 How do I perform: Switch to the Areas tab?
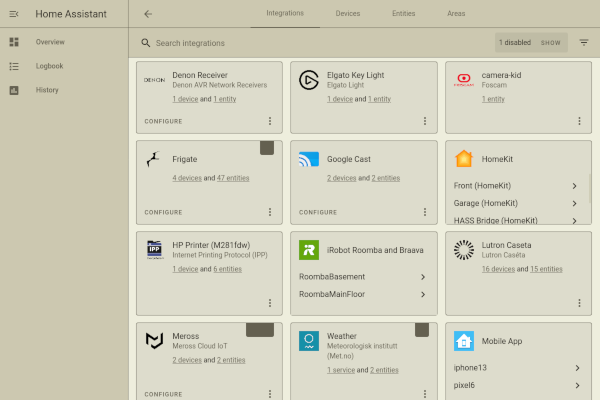(456, 13)
